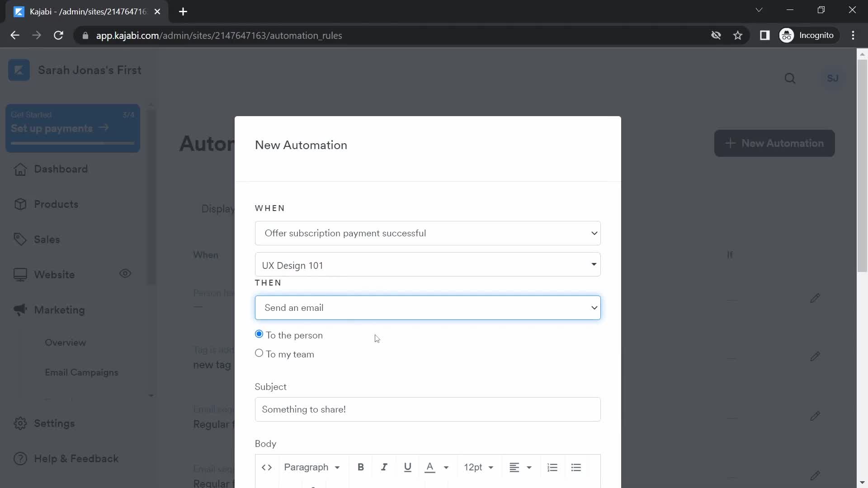
Task: Click the italic formatting icon
Action: point(384,467)
